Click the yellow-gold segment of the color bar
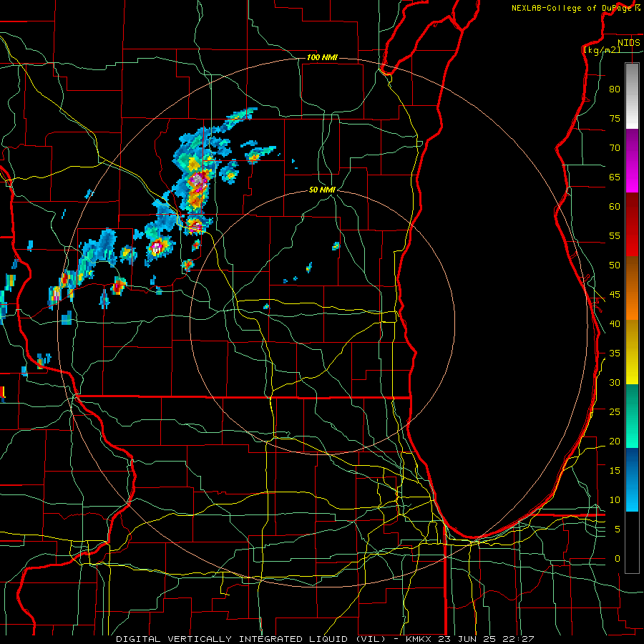This screenshot has width=644, height=644. click(632, 352)
